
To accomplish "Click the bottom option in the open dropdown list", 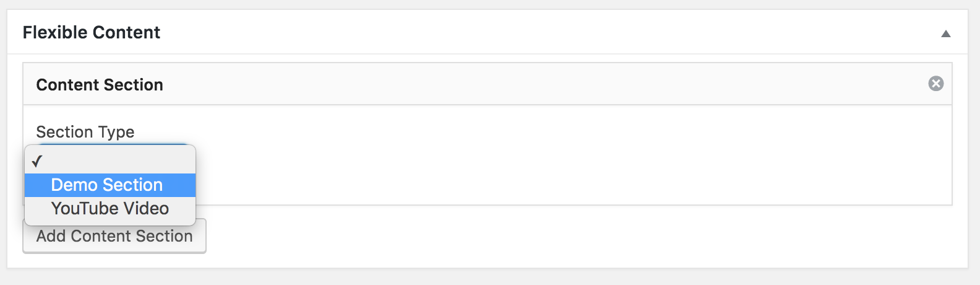I will tap(110, 209).
